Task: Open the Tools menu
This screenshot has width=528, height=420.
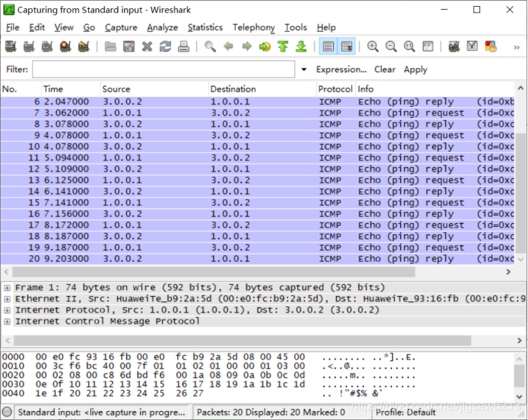Action: point(296,28)
